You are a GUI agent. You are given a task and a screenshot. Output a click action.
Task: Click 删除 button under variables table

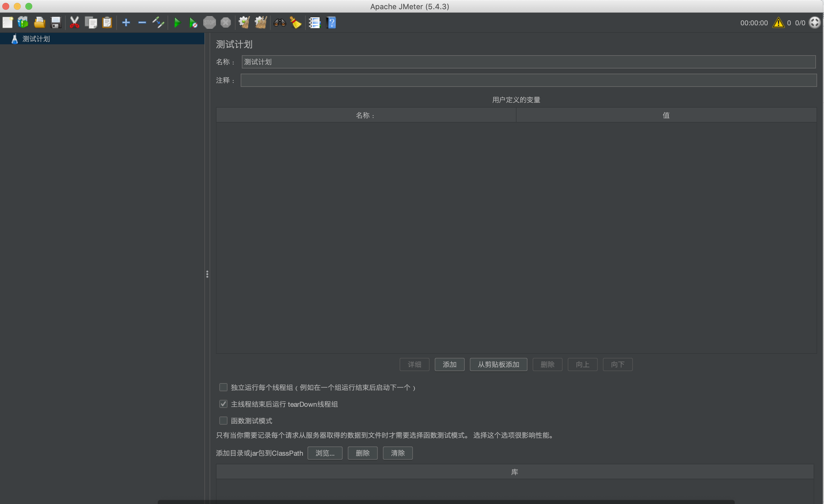[547, 365]
